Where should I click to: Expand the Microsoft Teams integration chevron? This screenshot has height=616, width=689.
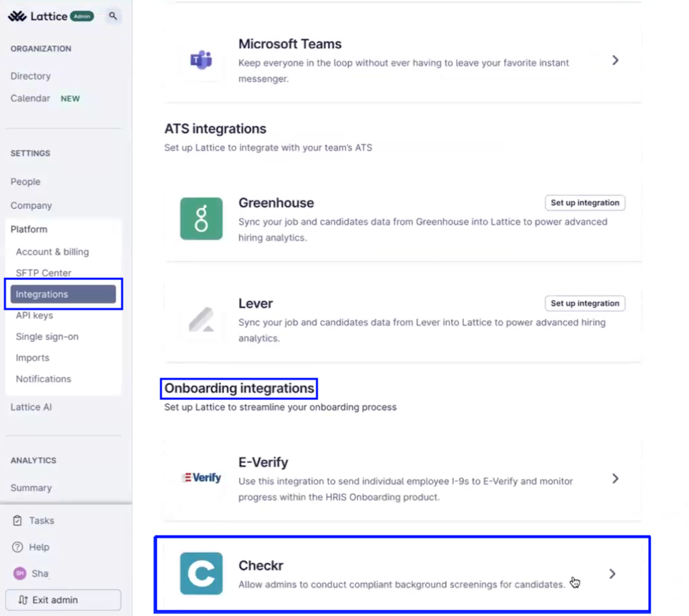point(615,60)
